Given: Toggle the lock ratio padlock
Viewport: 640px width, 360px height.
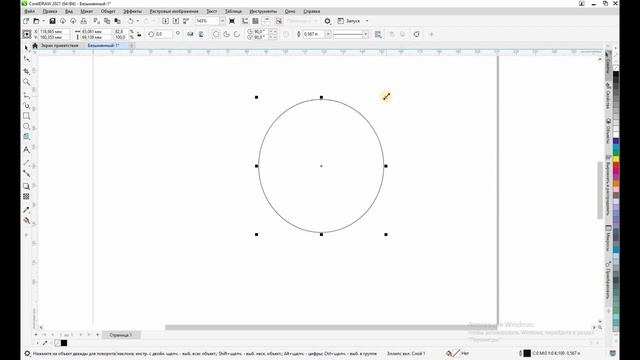Looking at the screenshot, I should point(139,34).
